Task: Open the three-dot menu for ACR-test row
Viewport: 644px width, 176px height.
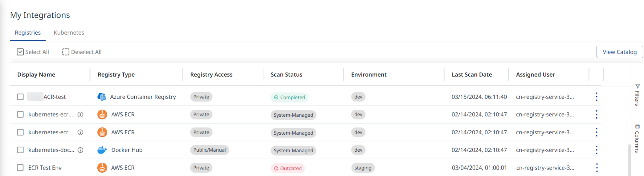Action: pos(596,97)
